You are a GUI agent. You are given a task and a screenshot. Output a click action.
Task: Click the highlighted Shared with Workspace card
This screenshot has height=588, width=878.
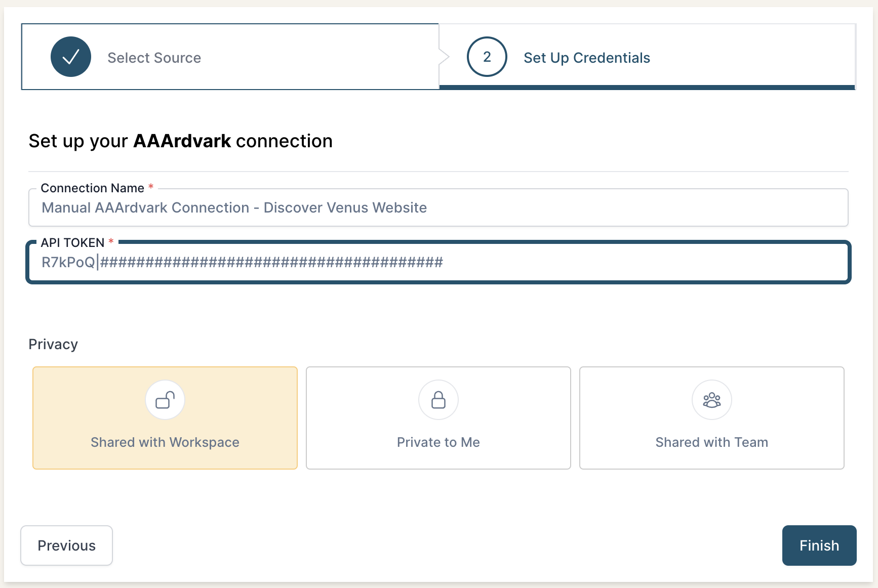coord(165,418)
